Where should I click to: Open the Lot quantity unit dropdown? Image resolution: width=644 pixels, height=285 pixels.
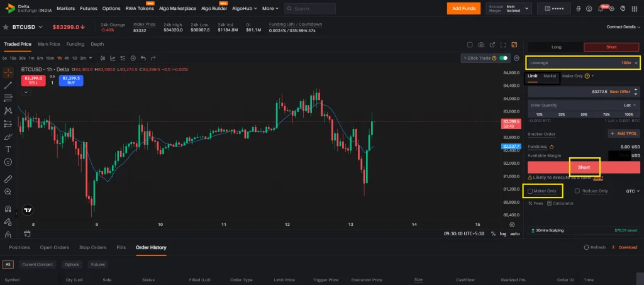tap(630, 105)
